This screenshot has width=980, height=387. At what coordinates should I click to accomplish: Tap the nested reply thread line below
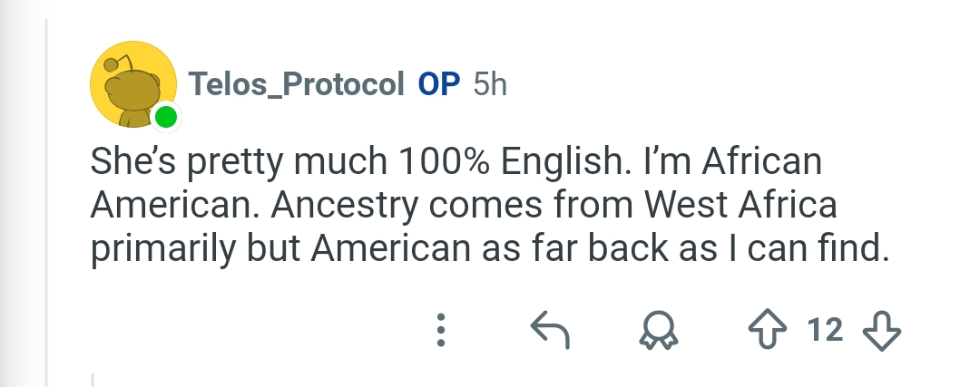pos(93,380)
